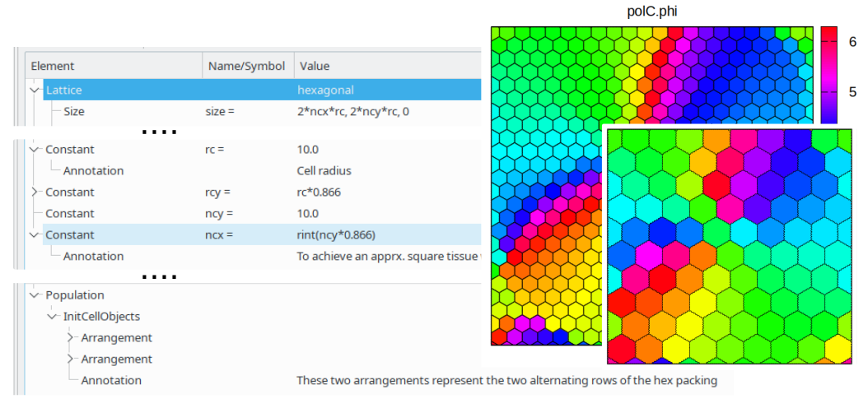Viewport: 868px width, 408px height.
Task: Select the Cell radius annotation row
Action: click(324, 170)
